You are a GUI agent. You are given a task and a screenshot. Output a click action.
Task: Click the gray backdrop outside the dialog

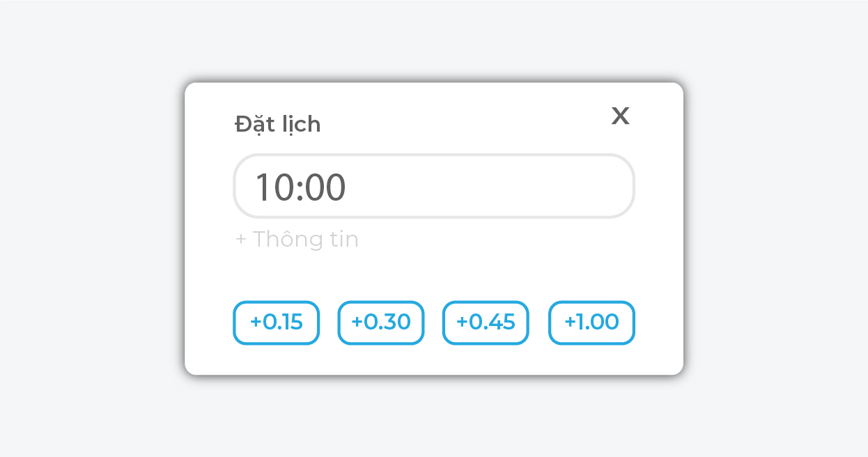pyautogui.click(x=84, y=230)
